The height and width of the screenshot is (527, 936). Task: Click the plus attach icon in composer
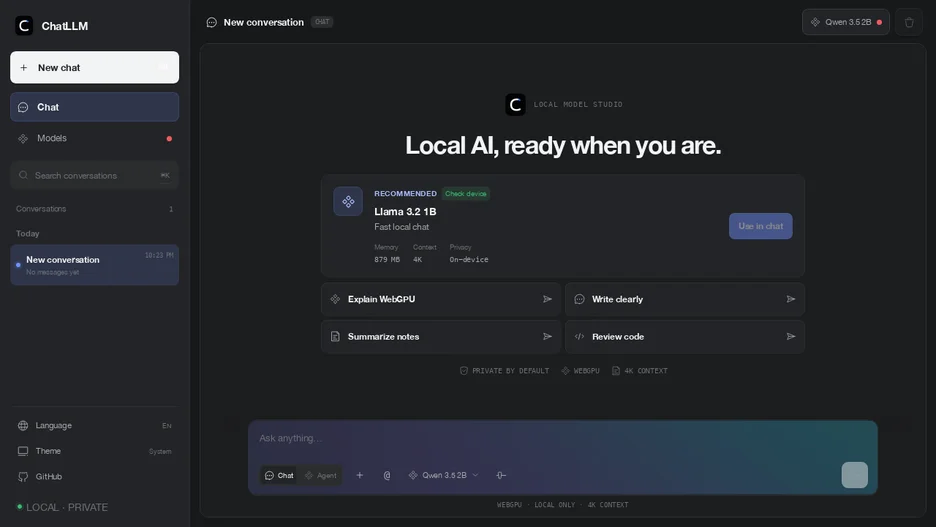(x=359, y=476)
